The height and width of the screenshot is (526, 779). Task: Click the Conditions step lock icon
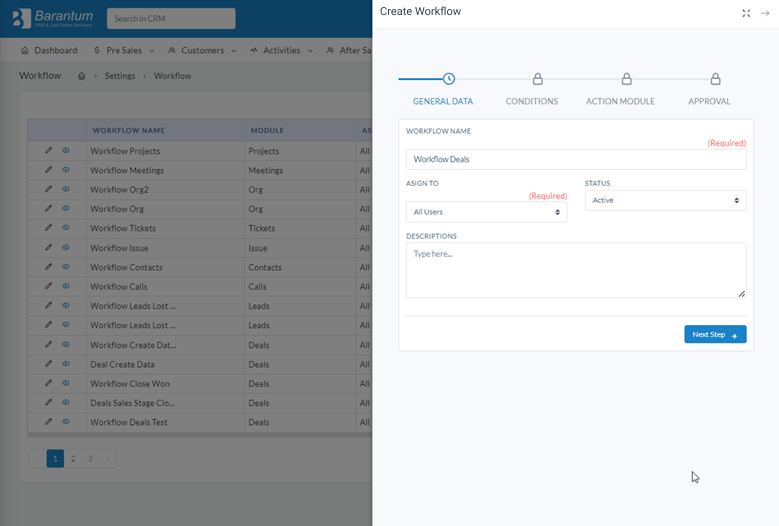tap(537, 79)
